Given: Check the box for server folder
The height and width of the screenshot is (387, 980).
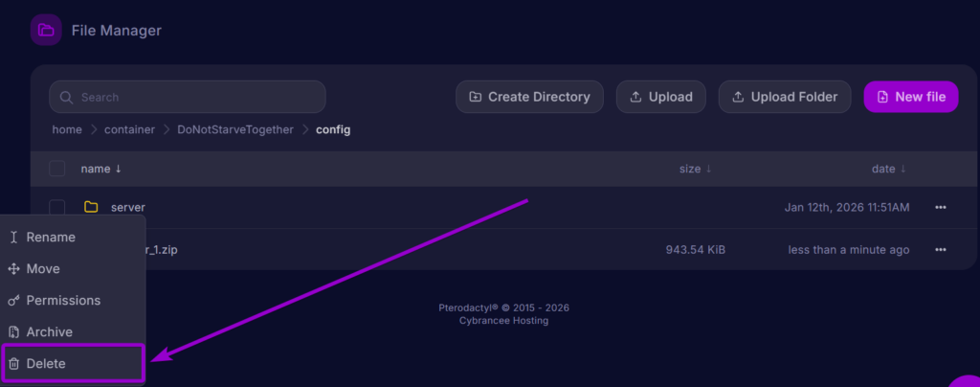Looking at the screenshot, I should pyautogui.click(x=57, y=207).
